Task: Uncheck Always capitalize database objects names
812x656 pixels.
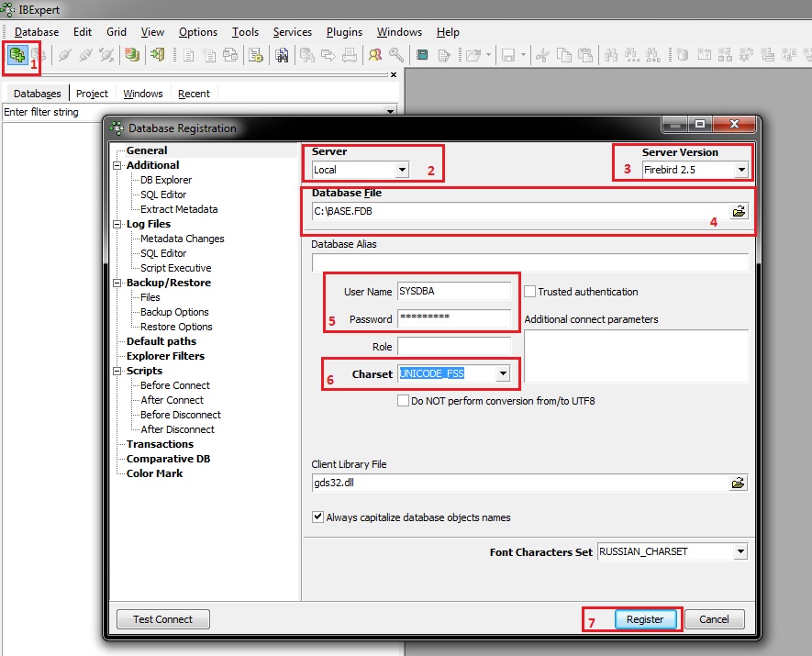Action: tap(318, 517)
